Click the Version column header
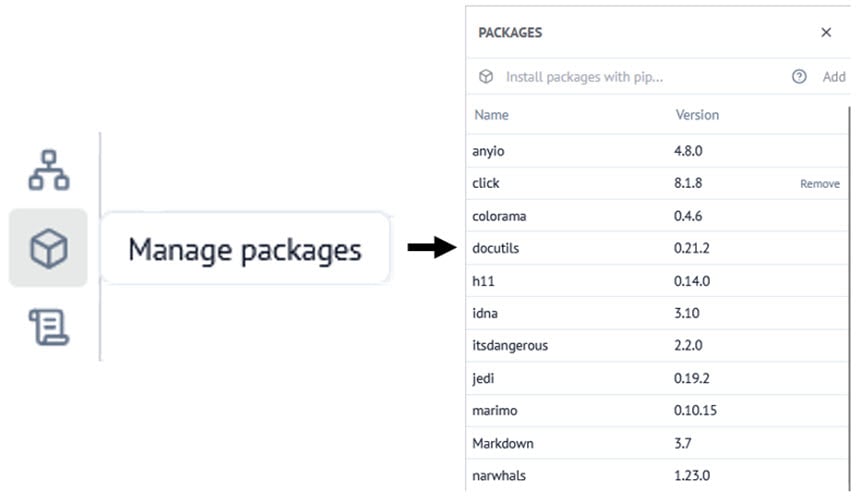856x500 pixels. (x=697, y=115)
